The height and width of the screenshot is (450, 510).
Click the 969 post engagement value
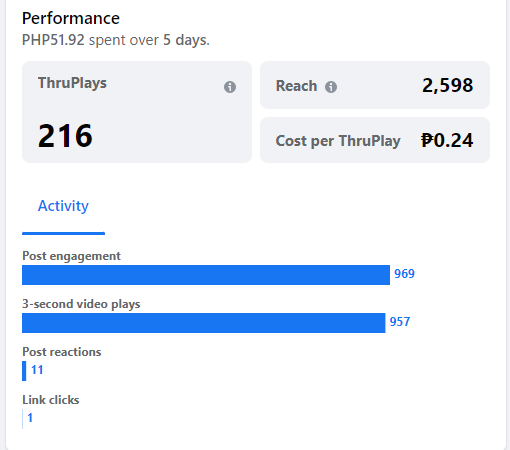point(404,274)
